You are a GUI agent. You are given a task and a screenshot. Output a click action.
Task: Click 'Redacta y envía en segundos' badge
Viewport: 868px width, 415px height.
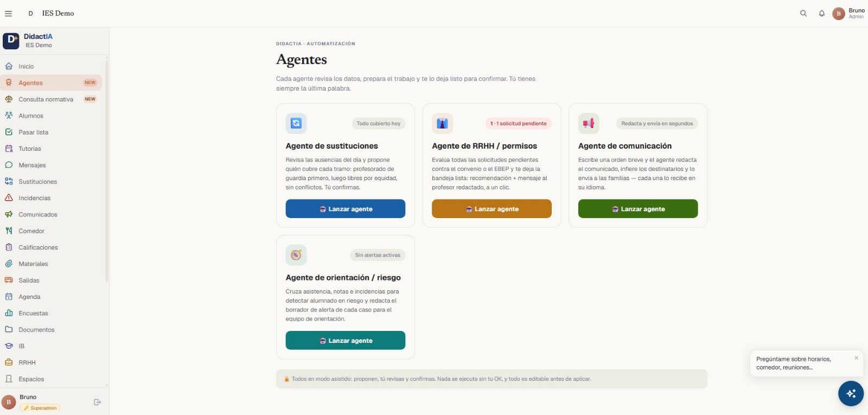pos(657,124)
